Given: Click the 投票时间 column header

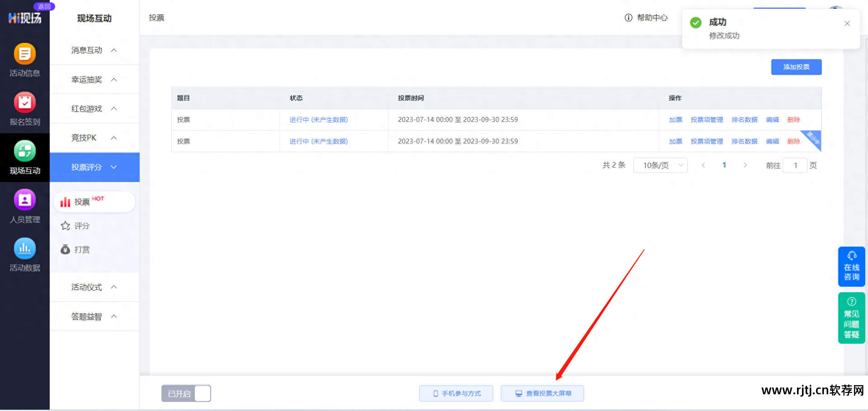Looking at the screenshot, I should 411,98.
